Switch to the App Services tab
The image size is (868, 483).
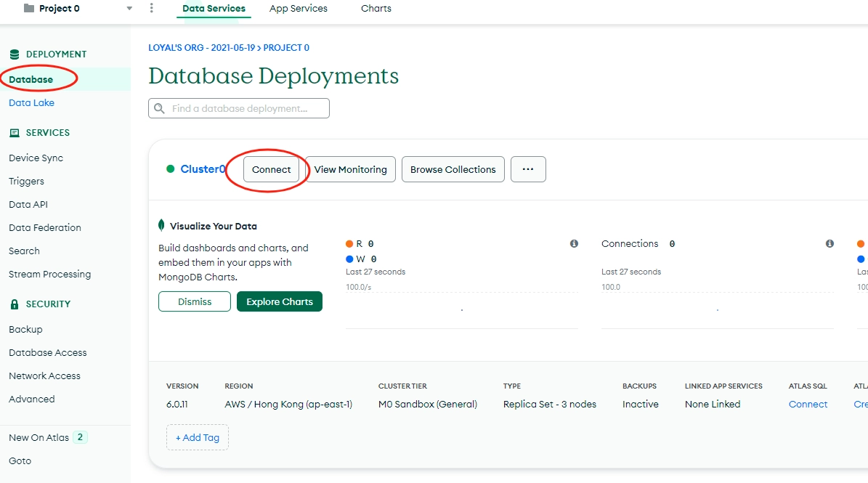(299, 8)
